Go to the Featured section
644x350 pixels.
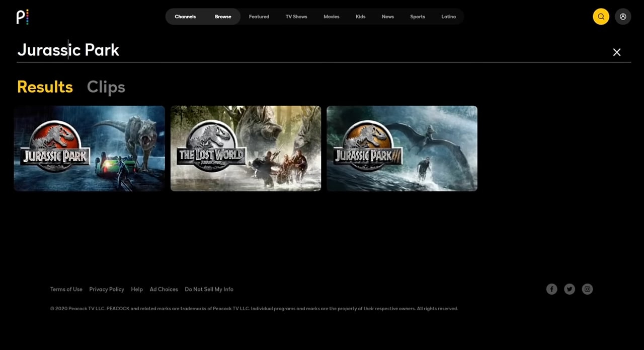[259, 17]
